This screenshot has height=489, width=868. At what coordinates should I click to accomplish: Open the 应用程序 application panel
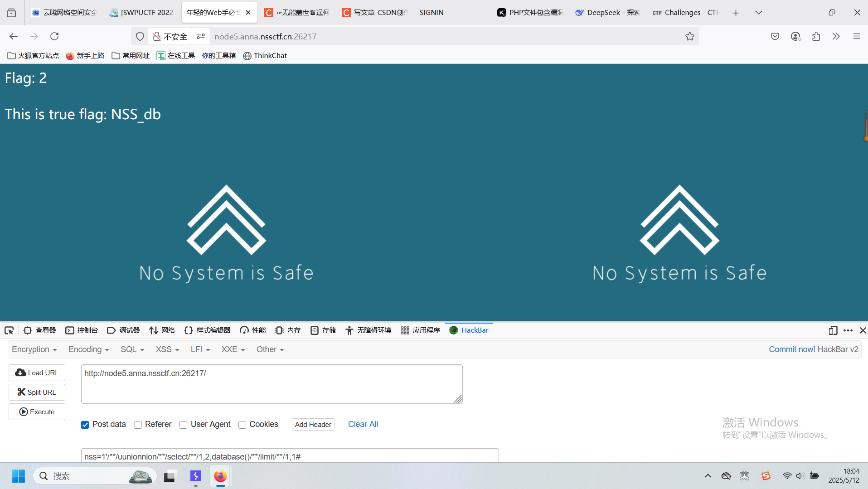pyautogui.click(x=421, y=330)
